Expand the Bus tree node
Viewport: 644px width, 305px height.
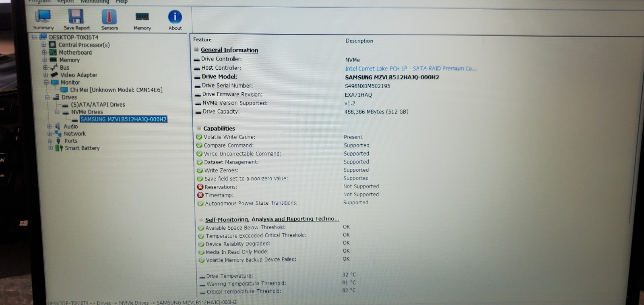pos(45,67)
